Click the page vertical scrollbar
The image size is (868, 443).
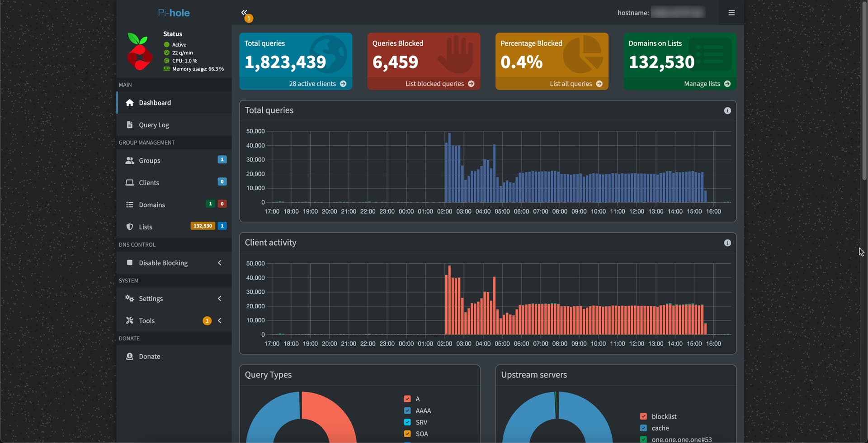[x=864, y=91]
